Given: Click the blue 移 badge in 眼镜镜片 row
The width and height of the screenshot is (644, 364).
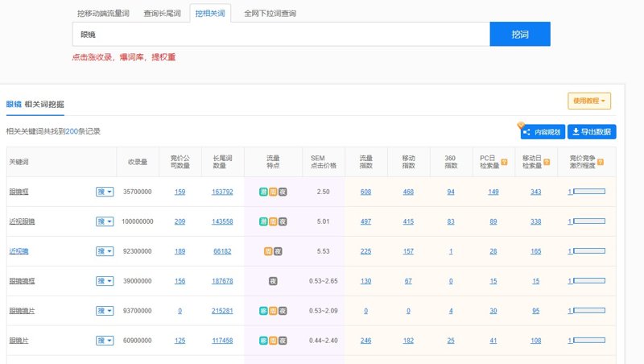Looking at the screenshot, I should [263, 311].
